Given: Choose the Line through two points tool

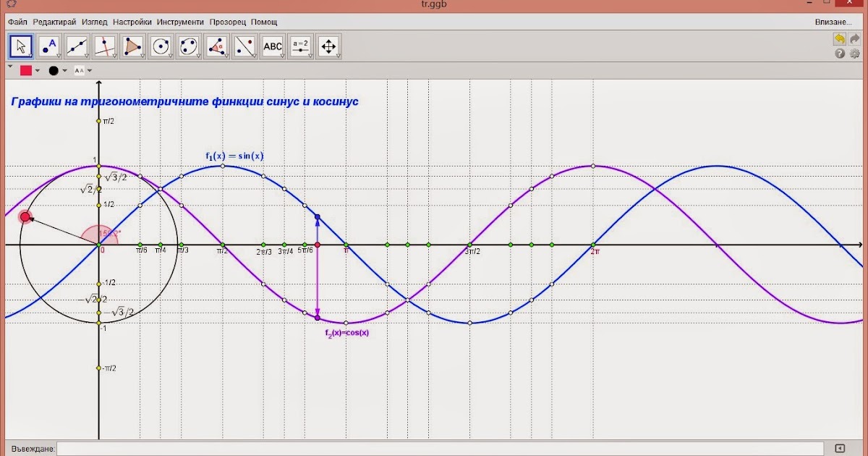Looking at the screenshot, I should 77,46.
